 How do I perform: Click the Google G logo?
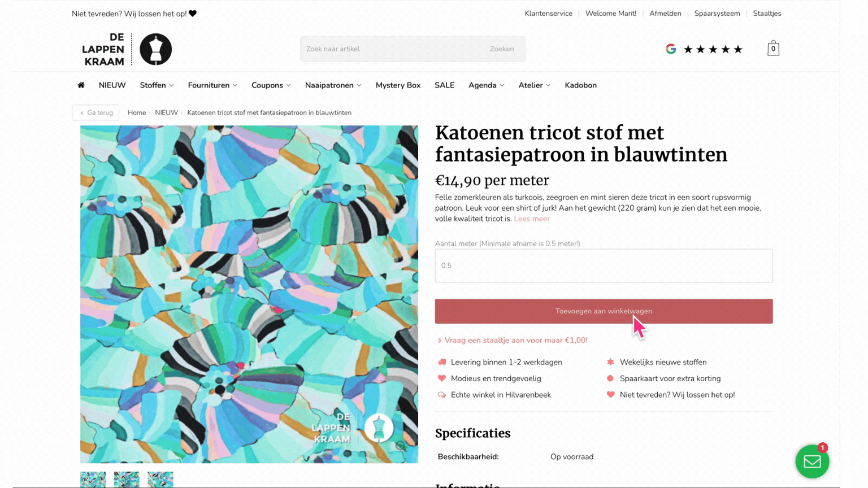coord(671,49)
